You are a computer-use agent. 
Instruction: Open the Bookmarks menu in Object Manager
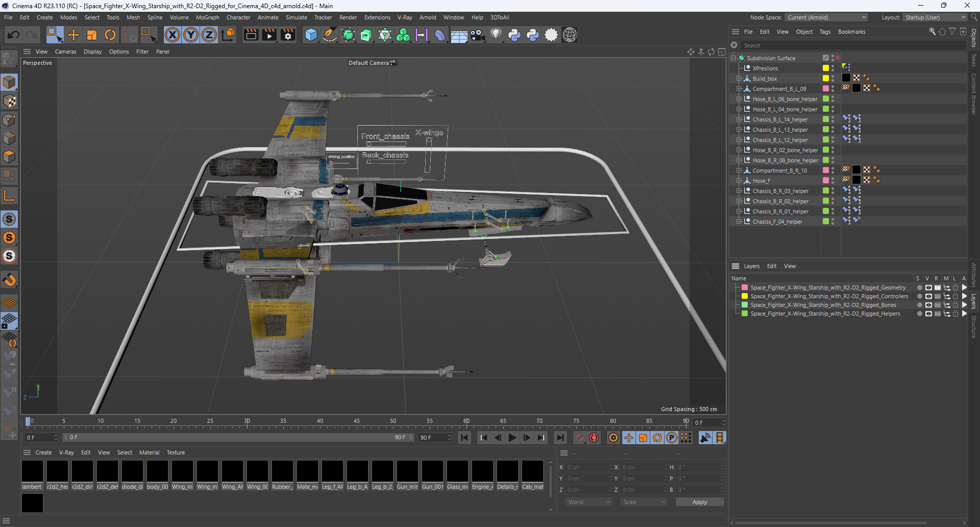click(851, 32)
